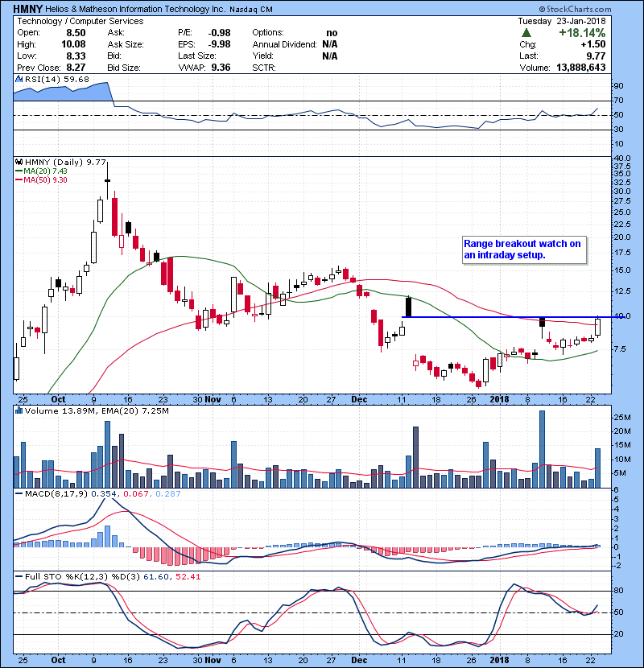The height and width of the screenshot is (668, 644).
Task: Click the +18.14% percent change
Action: [582, 32]
